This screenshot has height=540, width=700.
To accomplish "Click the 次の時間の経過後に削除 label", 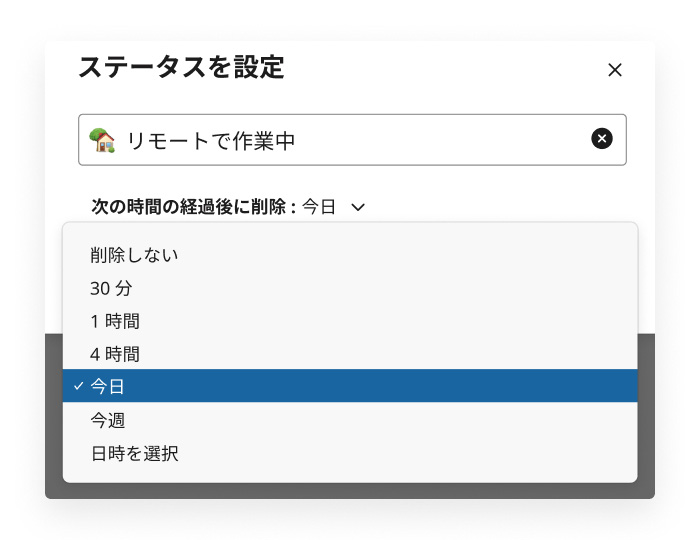I will [193, 207].
